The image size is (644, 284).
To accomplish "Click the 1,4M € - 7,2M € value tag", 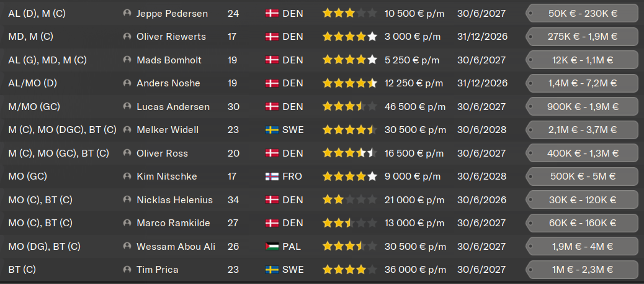I will 581,83.
